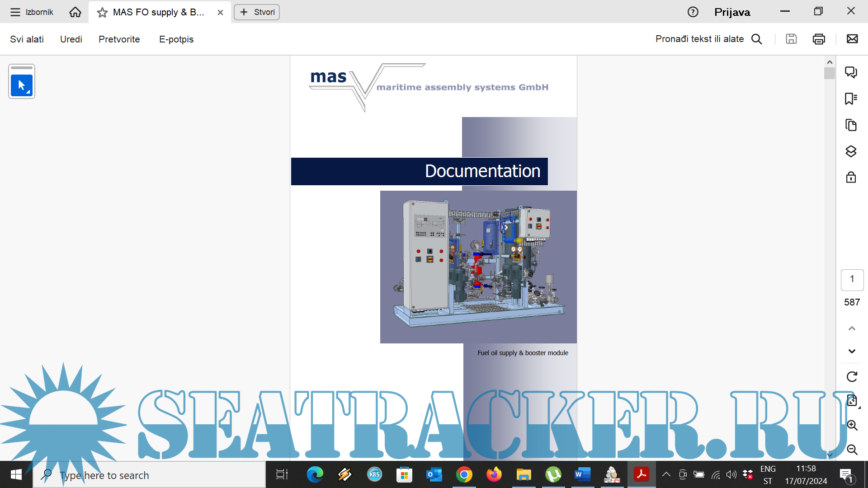This screenshot has height=488, width=868.
Task: Click the security lock icon
Action: (x=851, y=177)
